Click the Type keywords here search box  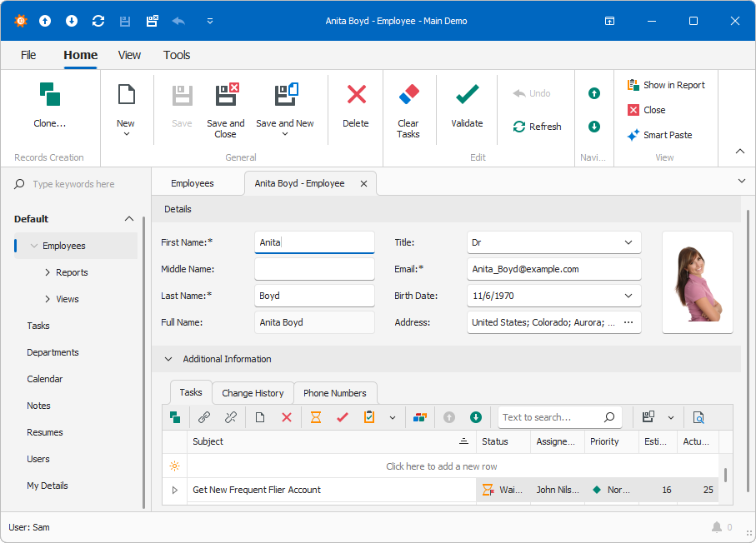pyautogui.click(x=74, y=184)
